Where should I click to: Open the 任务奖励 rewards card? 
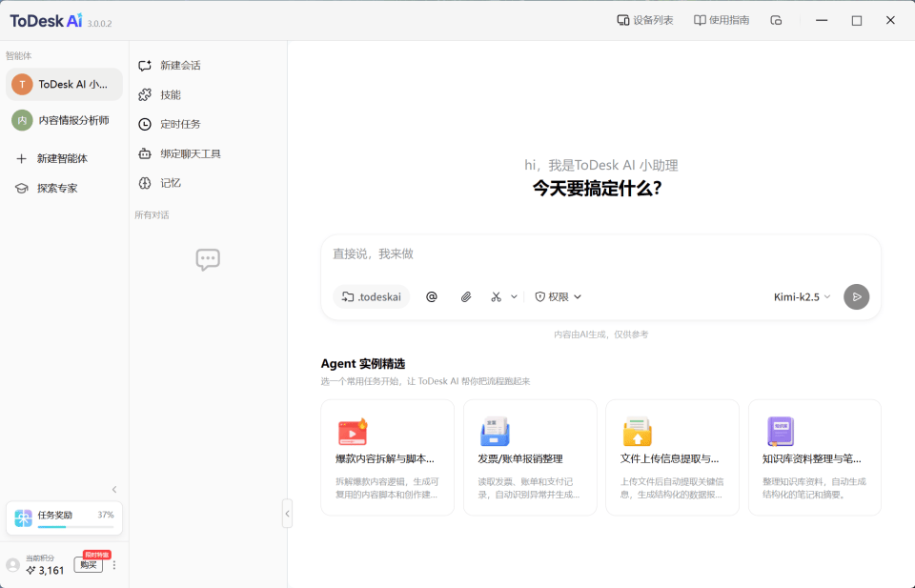(x=64, y=518)
